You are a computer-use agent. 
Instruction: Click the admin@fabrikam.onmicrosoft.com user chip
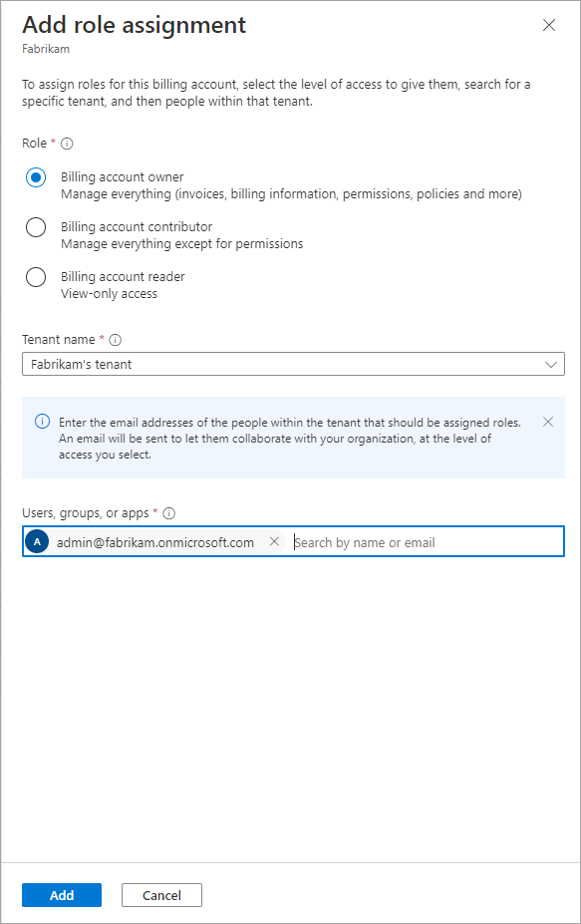(155, 541)
